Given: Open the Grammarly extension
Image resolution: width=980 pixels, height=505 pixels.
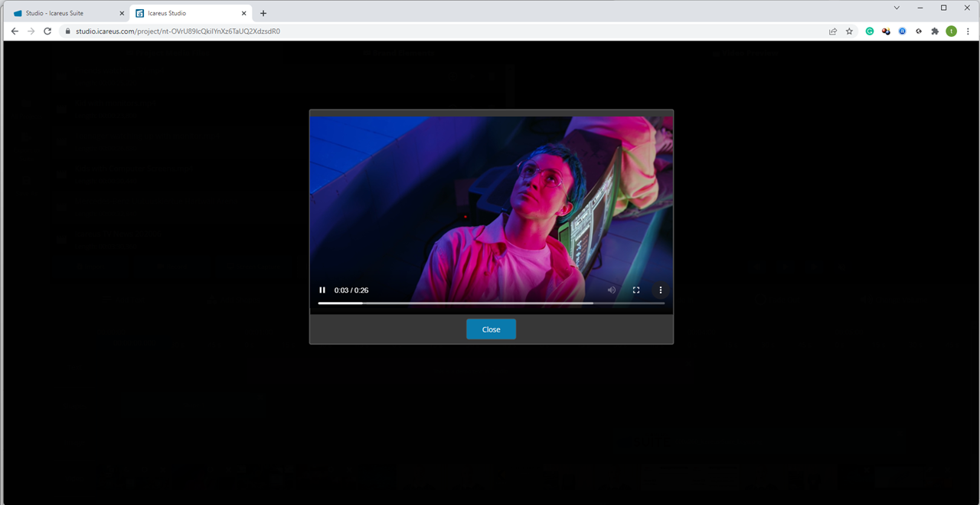Looking at the screenshot, I should point(870,31).
